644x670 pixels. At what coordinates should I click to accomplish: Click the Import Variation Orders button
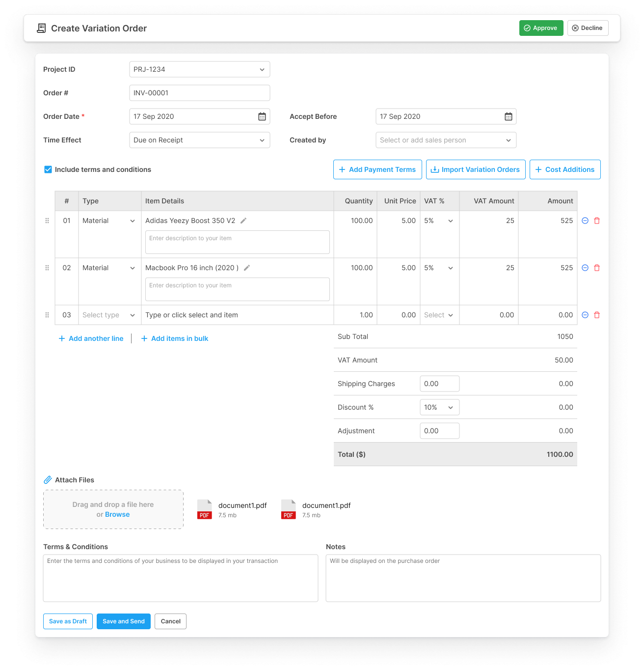tap(476, 169)
